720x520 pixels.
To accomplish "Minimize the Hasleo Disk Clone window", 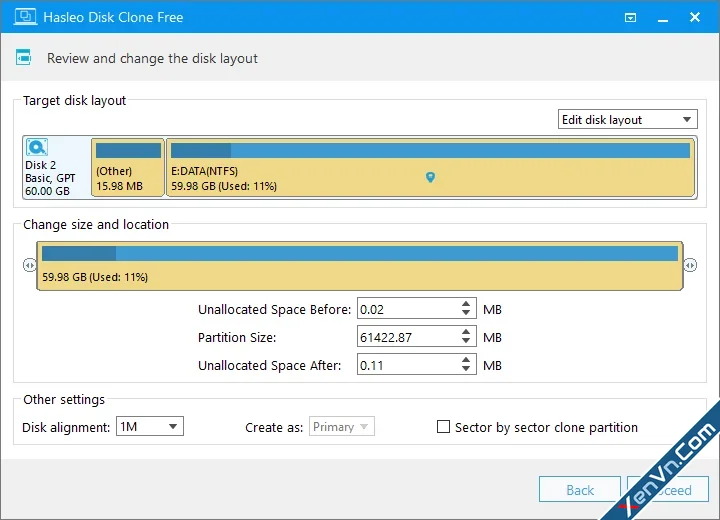I will pos(663,18).
